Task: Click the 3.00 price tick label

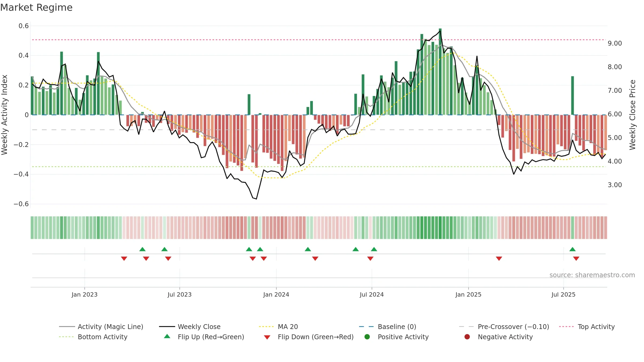Action: 615,185
